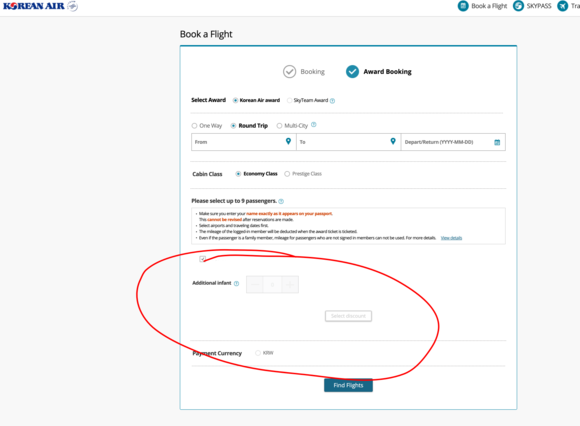Choose the Prestige Class cabin
Screen dimensions: 580x426
point(287,174)
